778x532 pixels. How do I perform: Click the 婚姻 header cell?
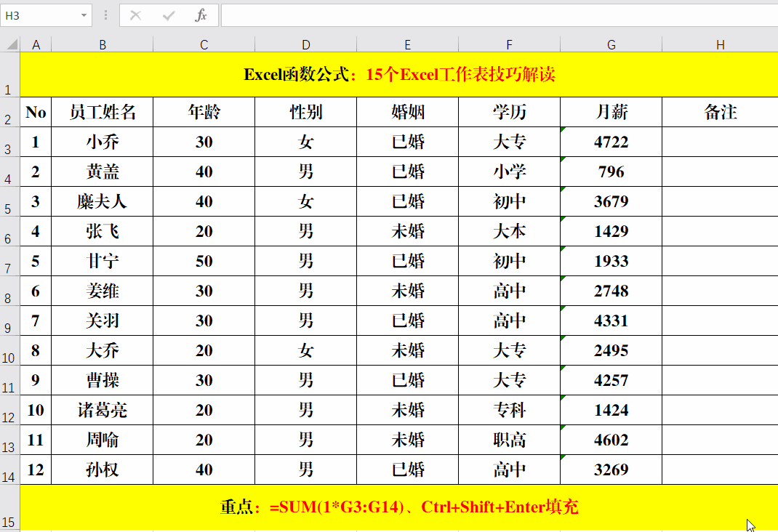pyautogui.click(x=407, y=112)
